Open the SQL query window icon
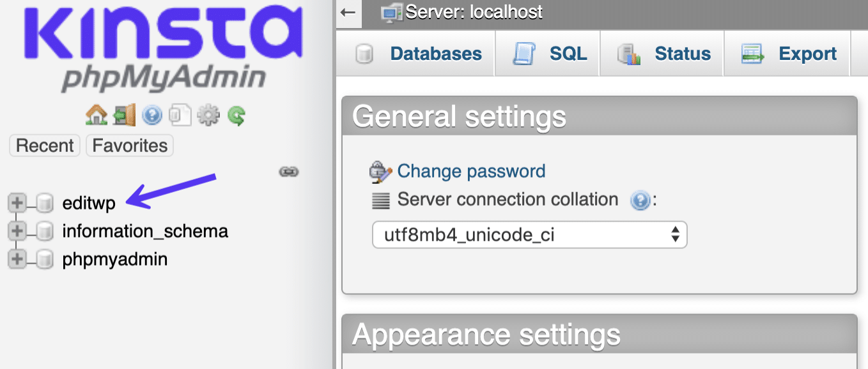Screen dimensions: 868x369 [x=180, y=115]
